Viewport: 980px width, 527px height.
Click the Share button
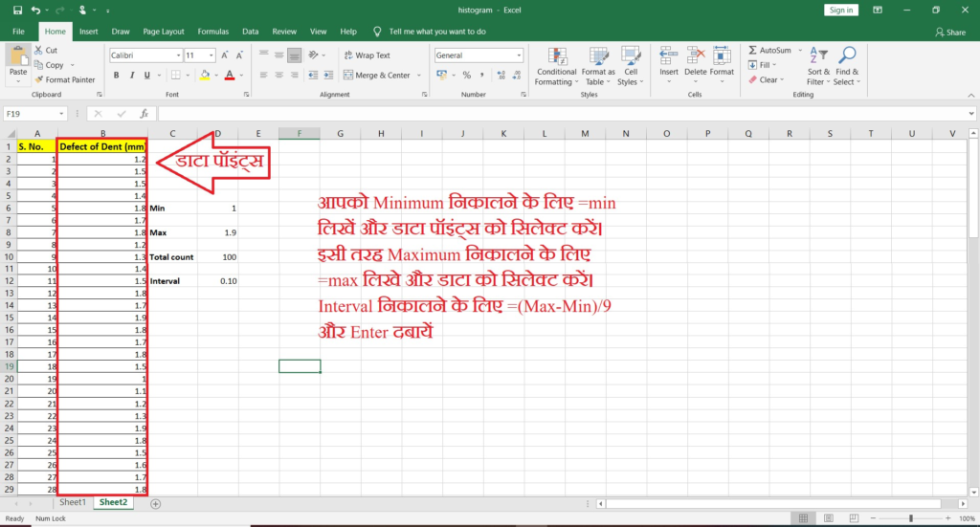[950, 32]
